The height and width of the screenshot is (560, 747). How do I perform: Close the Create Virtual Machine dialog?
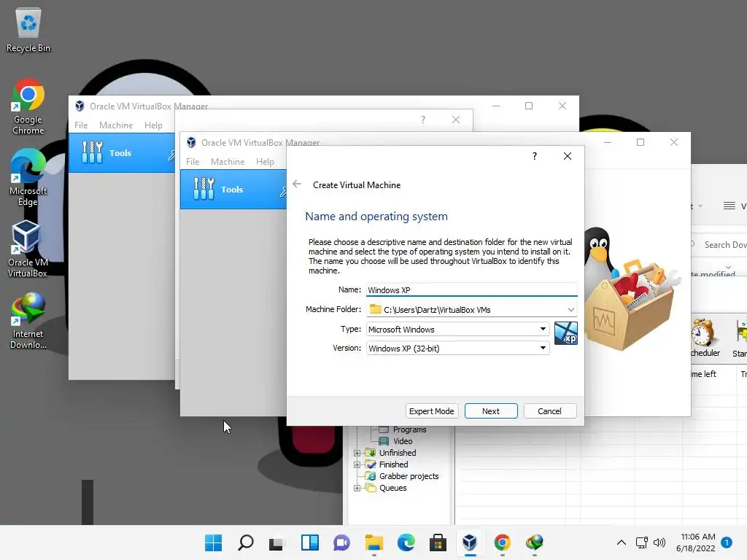coord(567,156)
